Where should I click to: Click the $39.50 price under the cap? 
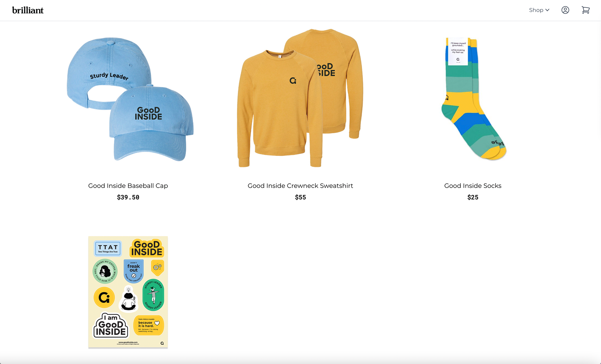pyautogui.click(x=128, y=197)
